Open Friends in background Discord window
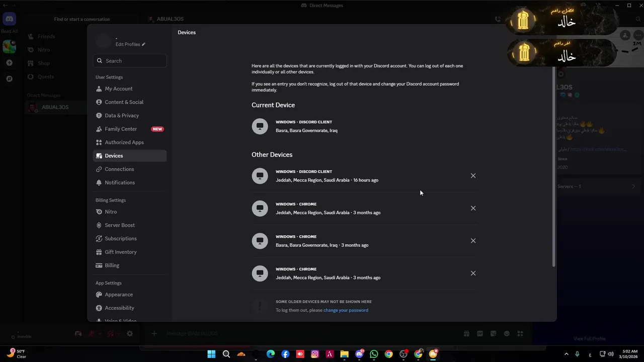644x362 pixels. 46,36
